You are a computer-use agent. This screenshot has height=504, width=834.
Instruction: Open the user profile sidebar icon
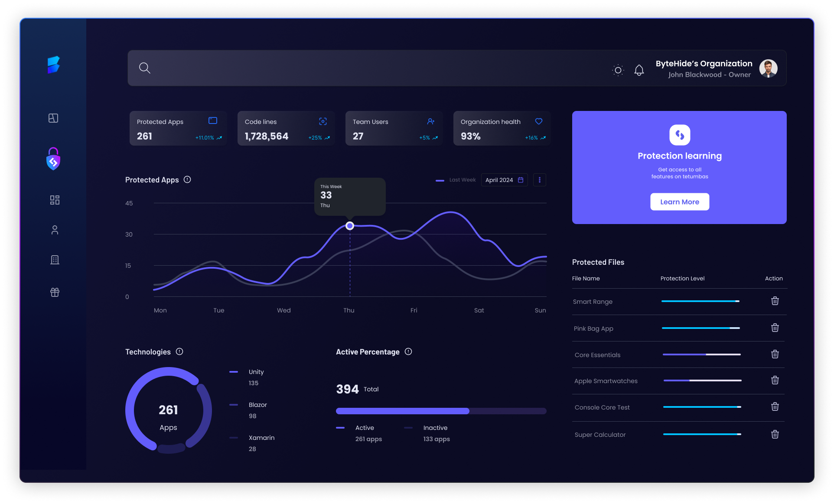click(55, 230)
